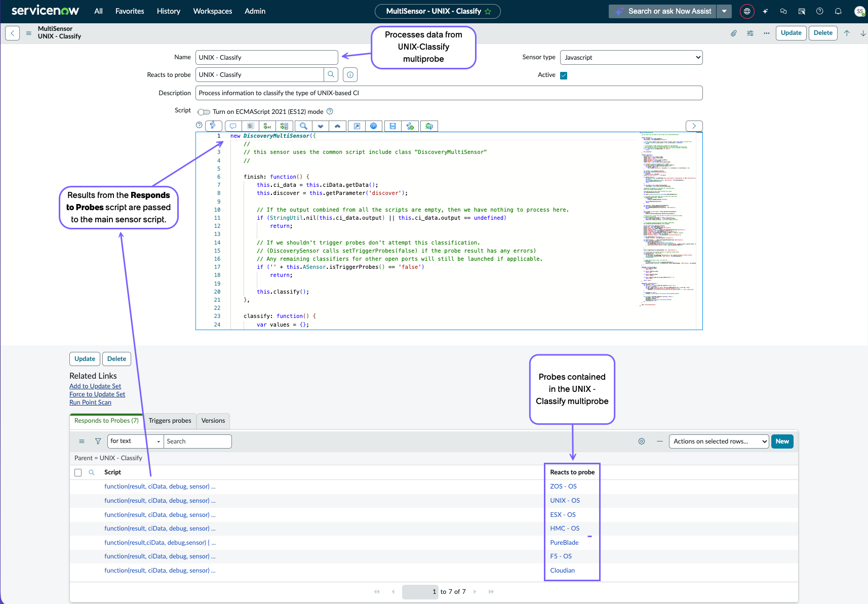Open the more options ellipsis menu
This screenshot has width=868, height=604.
767,33
